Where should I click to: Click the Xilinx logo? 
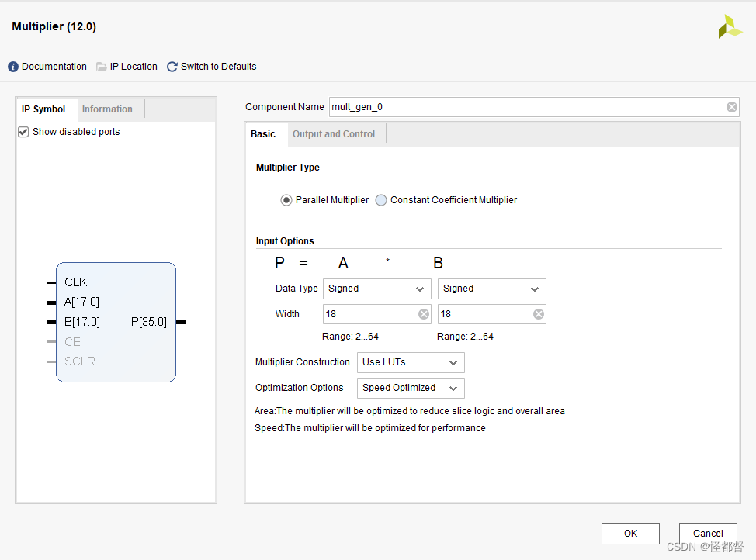pos(730,26)
